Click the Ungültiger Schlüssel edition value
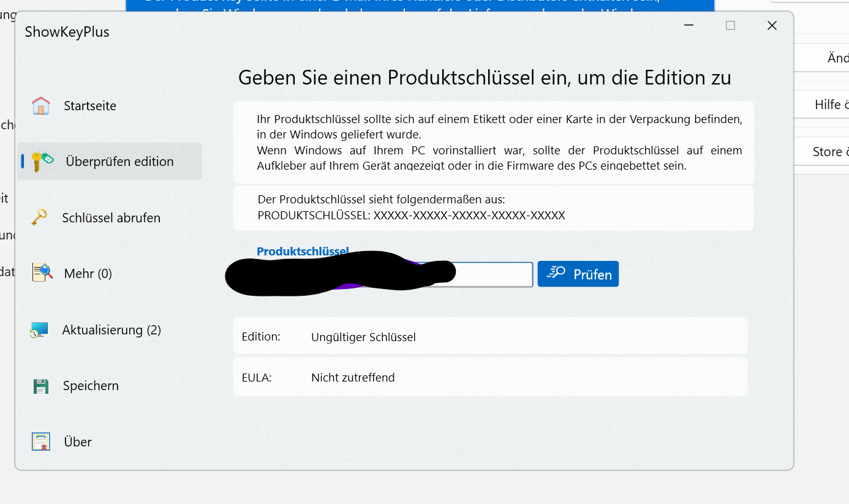849x504 pixels. click(x=363, y=337)
